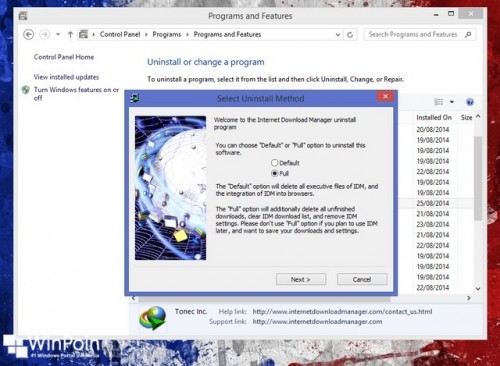Select Programs and Features breadcrumb

coord(227,34)
